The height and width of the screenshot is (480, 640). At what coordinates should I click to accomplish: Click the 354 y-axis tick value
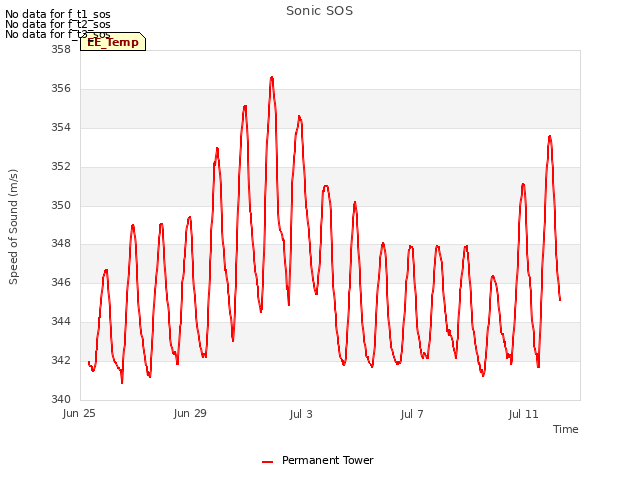point(61,128)
